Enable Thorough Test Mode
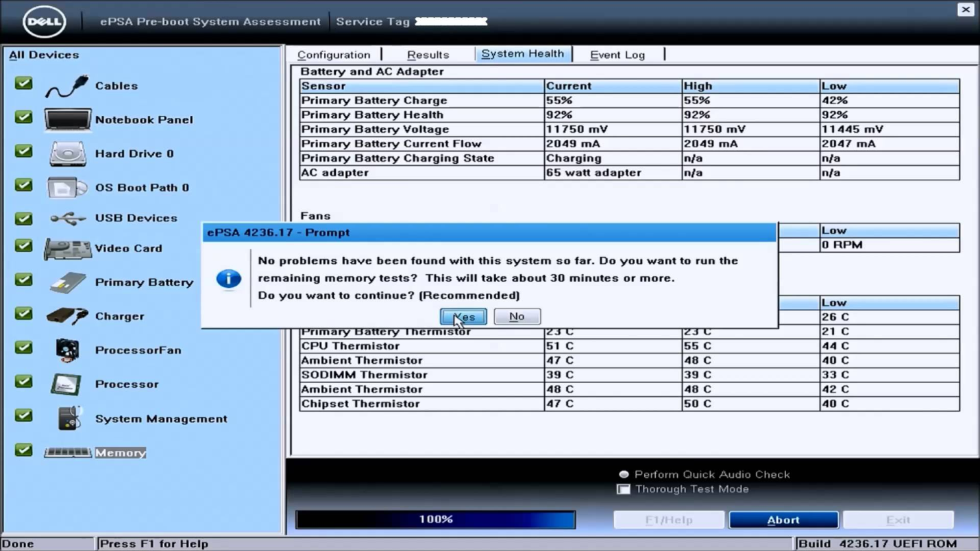 pyautogui.click(x=624, y=489)
